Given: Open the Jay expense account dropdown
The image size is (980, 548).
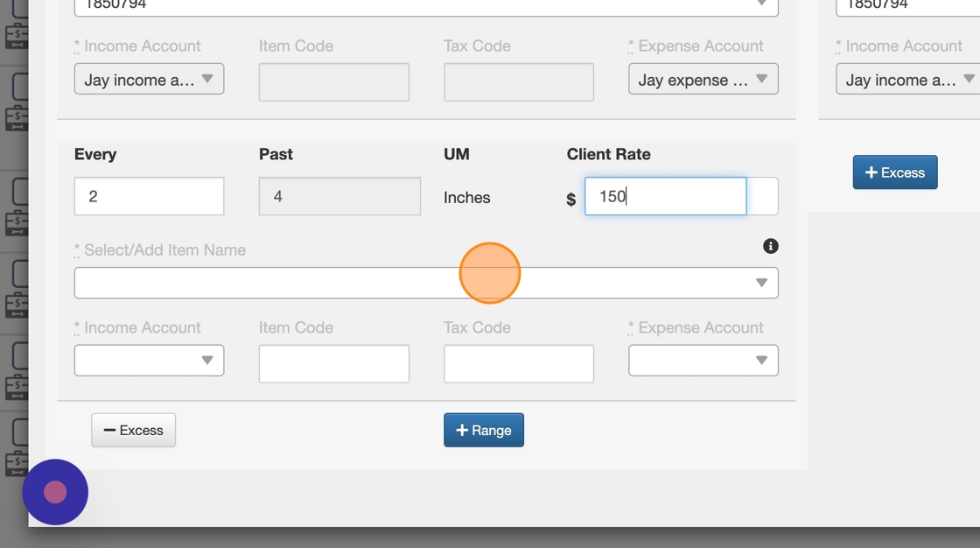Looking at the screenshot, I should click(x=703, y=80).
